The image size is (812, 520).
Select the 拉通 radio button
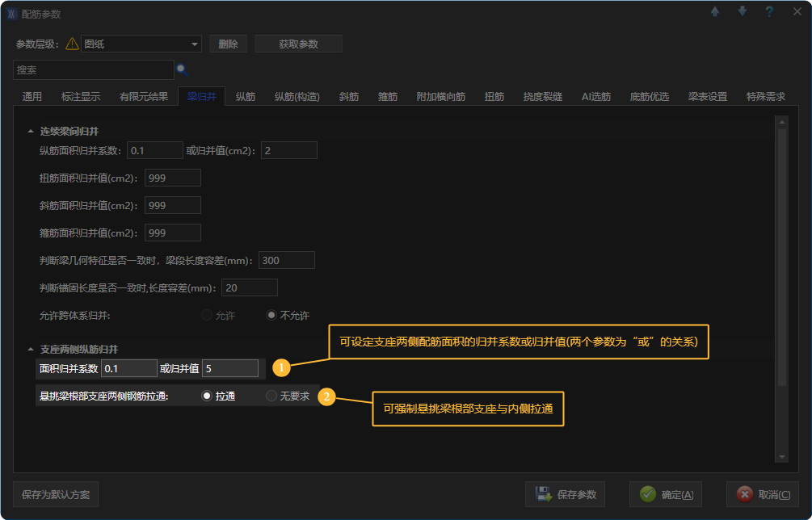pyautogui.click(x=207, y=396)
